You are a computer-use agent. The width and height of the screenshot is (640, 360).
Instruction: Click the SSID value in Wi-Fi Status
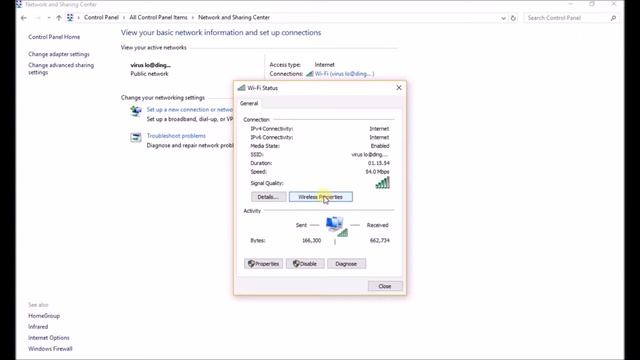[370, 154]
